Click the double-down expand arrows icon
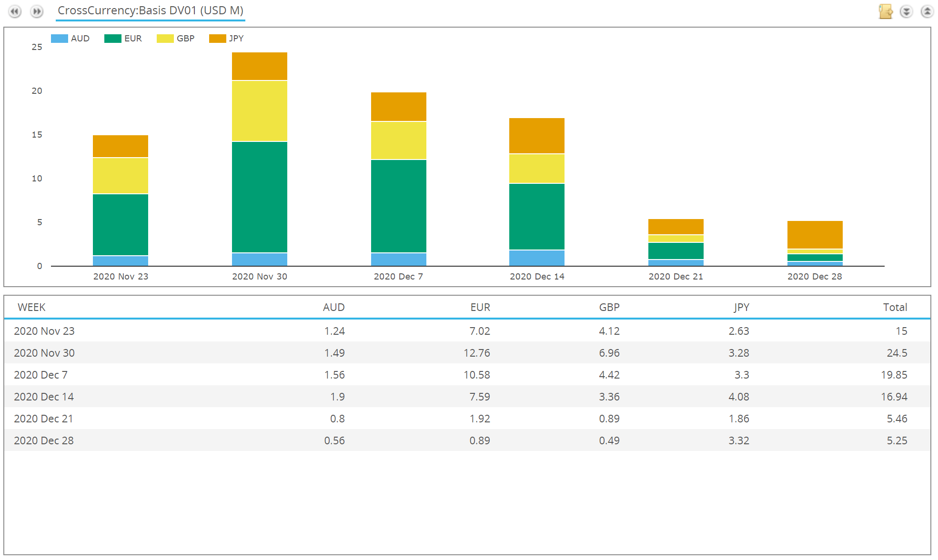The image size is (938, 560). click(x=906, y=11)
